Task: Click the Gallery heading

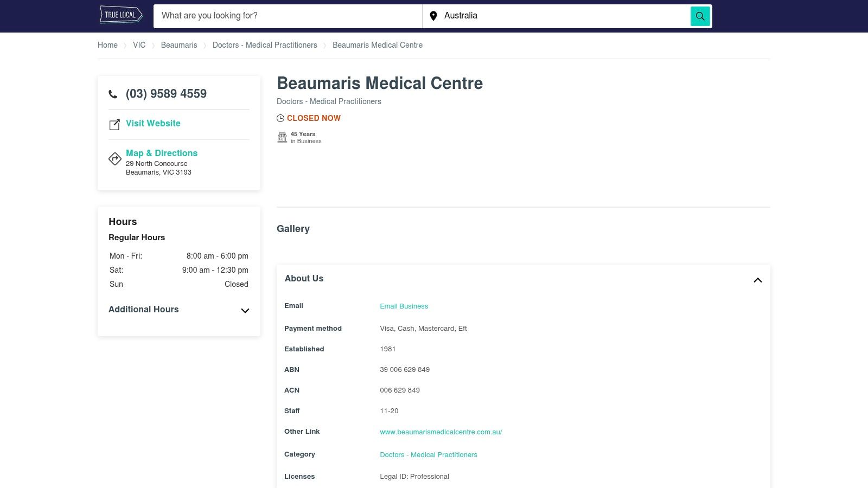Action: [x=293, y=229]
